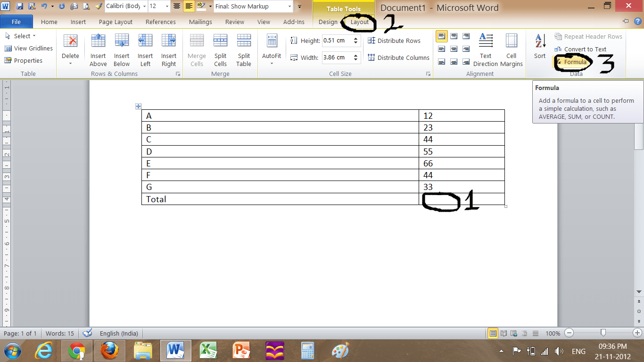Open Print Preview from the Quick Access Toolbar
Image resolution: width=644 pixels, height=362 pixels.
[86, 7]
